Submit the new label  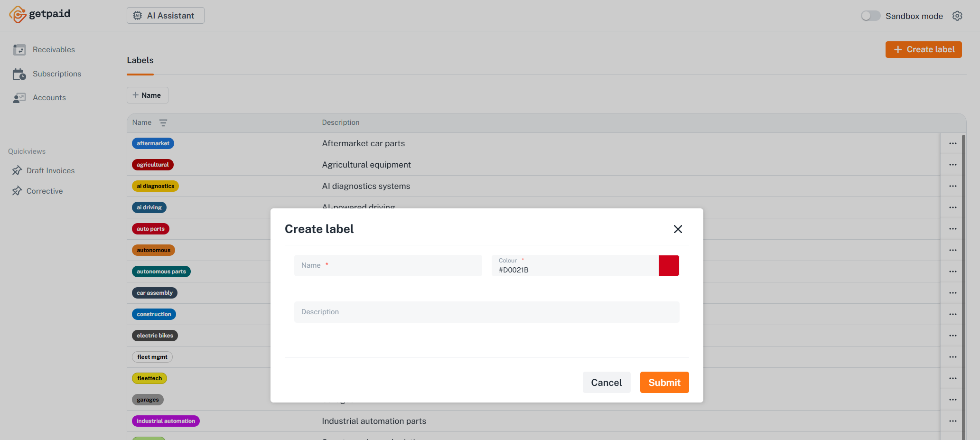(664, 383)
